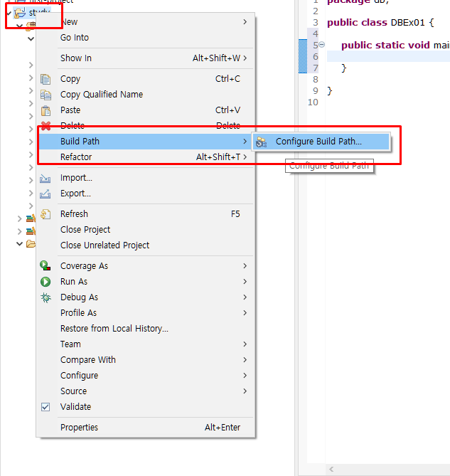This screenshot has height=476, width=450.
Task: Click the Paste clipboard icon
Action: [45, 110]
